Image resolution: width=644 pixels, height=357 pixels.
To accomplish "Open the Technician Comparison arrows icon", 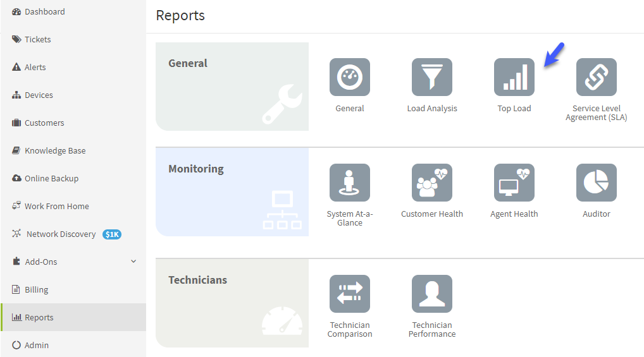I will coord(349,294).
